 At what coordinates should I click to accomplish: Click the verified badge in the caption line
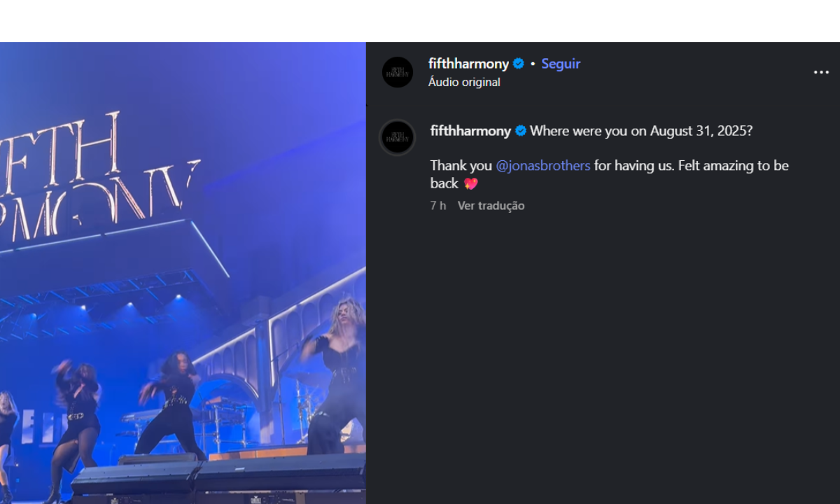pos(521,131)
